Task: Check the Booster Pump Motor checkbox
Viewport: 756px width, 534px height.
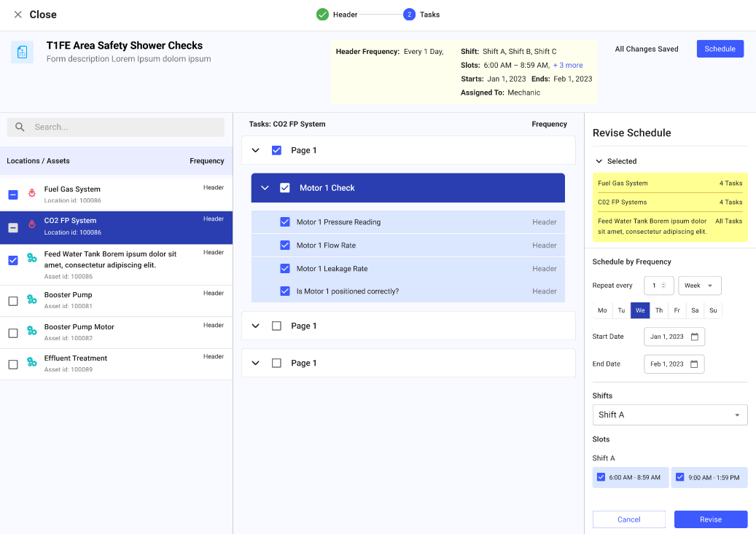Action: [13, 332]
